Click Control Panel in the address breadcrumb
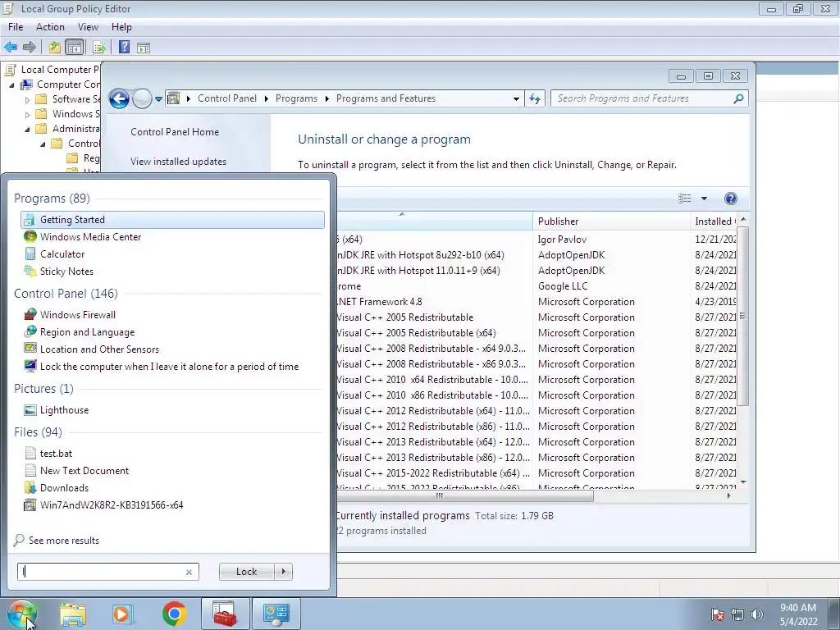The width and height of the screenshot is (840, 630). tap(227, 98)
